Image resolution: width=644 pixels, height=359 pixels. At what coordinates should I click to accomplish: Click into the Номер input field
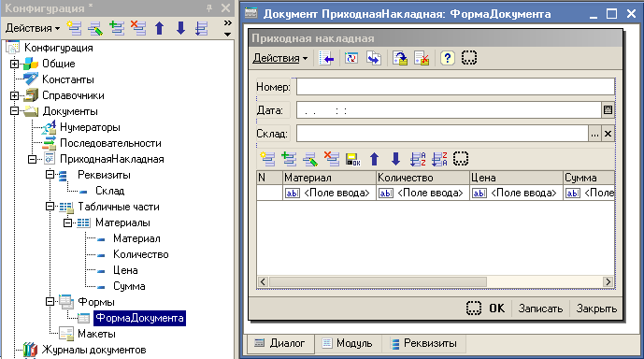(455, 87)
